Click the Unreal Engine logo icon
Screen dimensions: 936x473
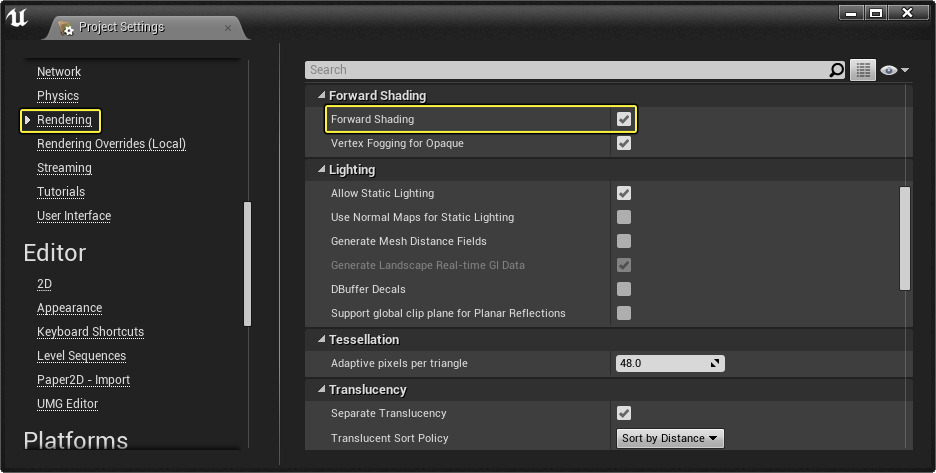click(x=17, y=18)
